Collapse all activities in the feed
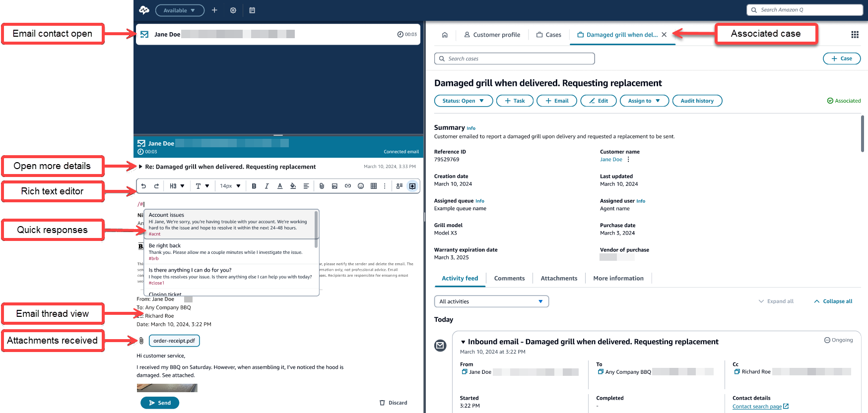 pos(833,301)
